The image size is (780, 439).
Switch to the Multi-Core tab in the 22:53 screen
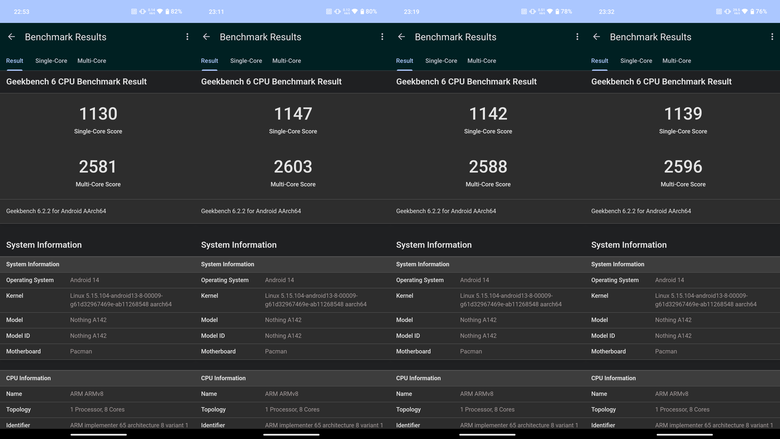pyautogui.click(x=92, y=61)
